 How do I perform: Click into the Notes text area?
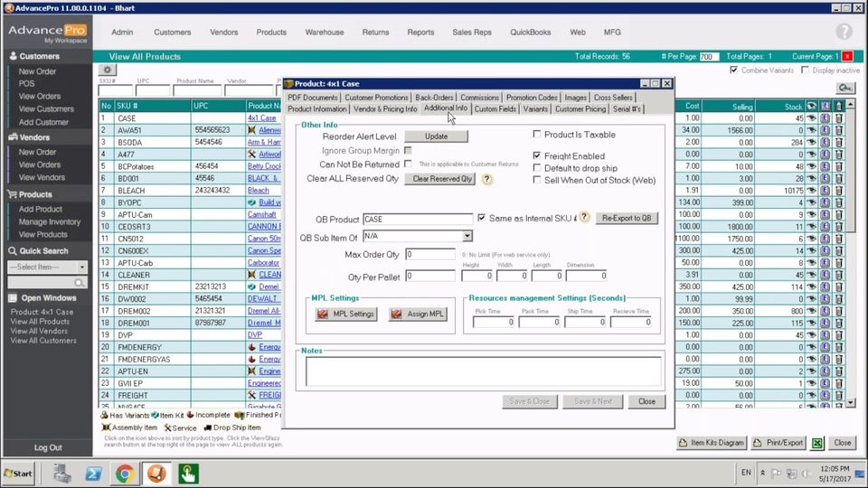coord(483,371)
